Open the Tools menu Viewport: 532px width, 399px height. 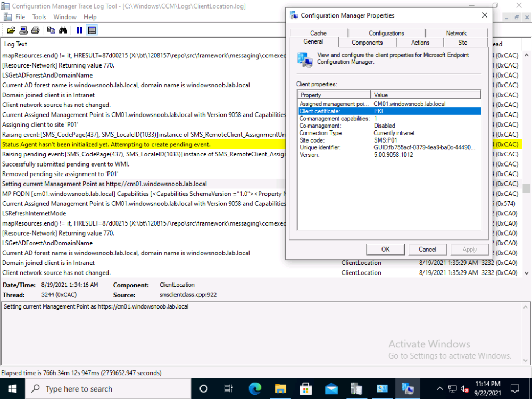coord(39,17)
